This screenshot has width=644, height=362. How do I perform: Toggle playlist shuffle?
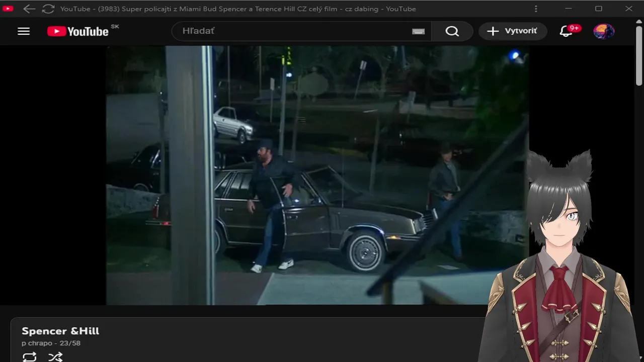point(55,356)
